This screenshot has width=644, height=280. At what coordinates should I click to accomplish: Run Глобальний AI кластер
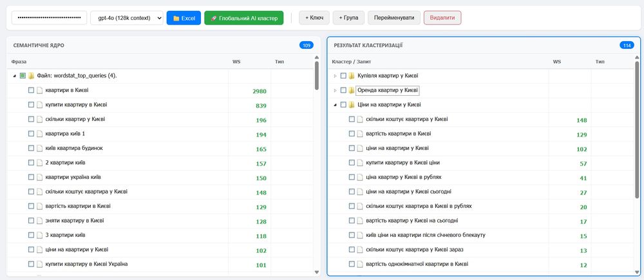(243, 18)
